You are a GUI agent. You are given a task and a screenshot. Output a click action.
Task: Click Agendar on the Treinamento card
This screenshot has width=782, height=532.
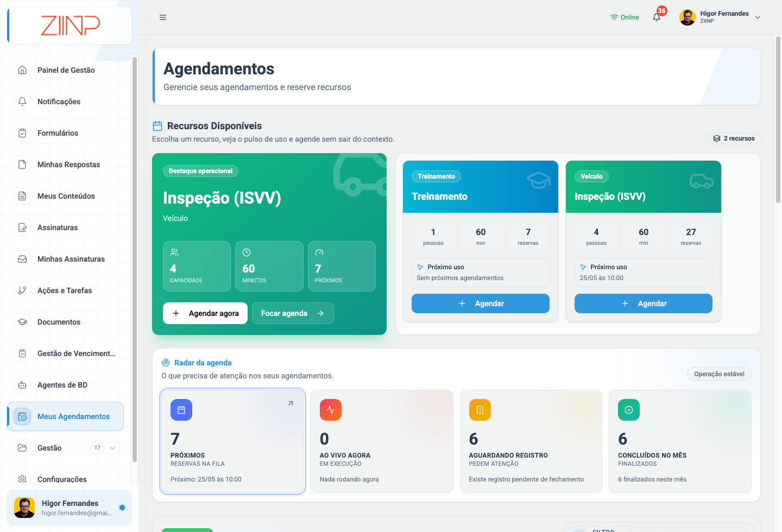(x=481, y=303)
